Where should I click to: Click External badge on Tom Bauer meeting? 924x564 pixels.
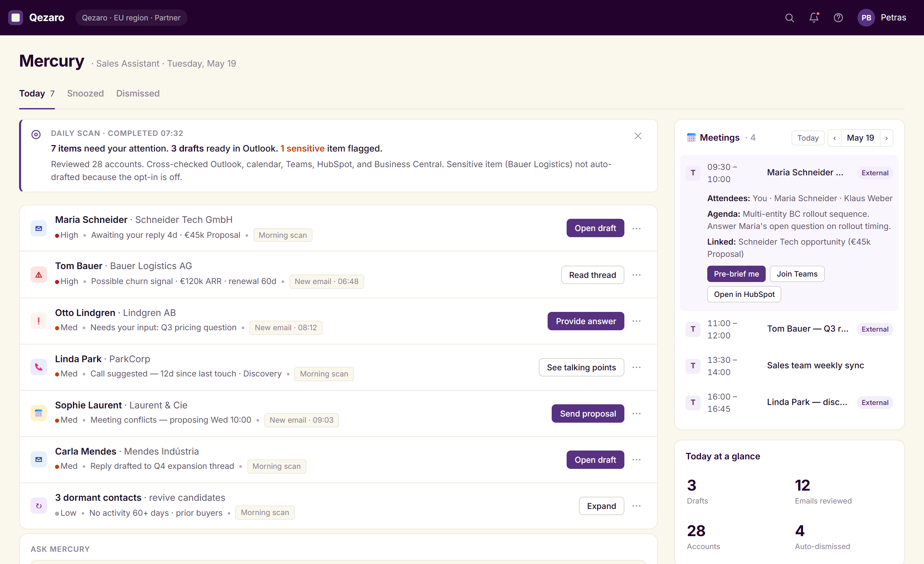coord(875,329)
